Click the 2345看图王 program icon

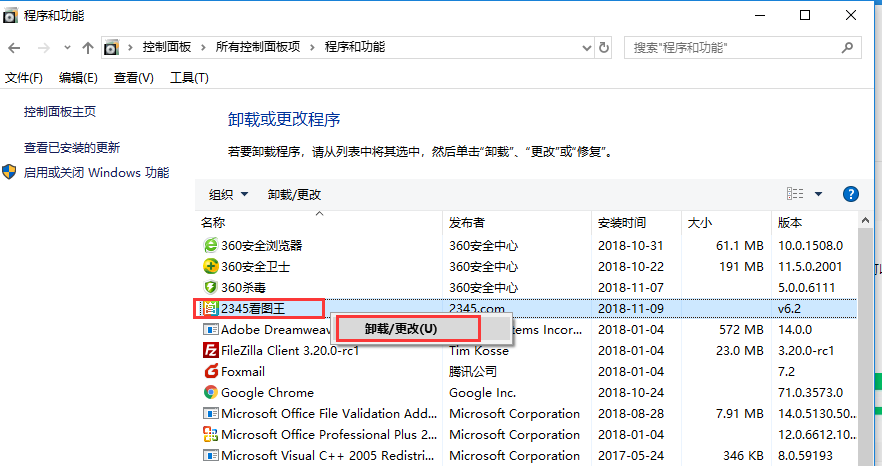click(x=210, y=308)
